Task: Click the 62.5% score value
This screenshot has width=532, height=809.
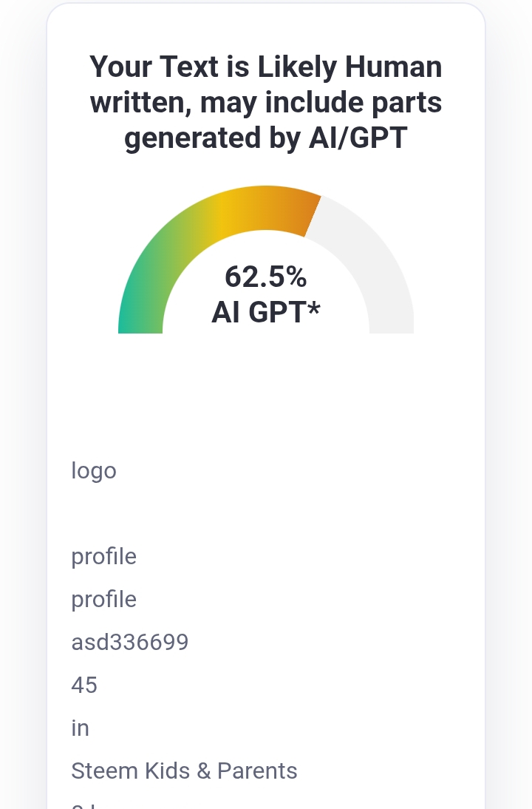Action: click(x=266, y=277)
